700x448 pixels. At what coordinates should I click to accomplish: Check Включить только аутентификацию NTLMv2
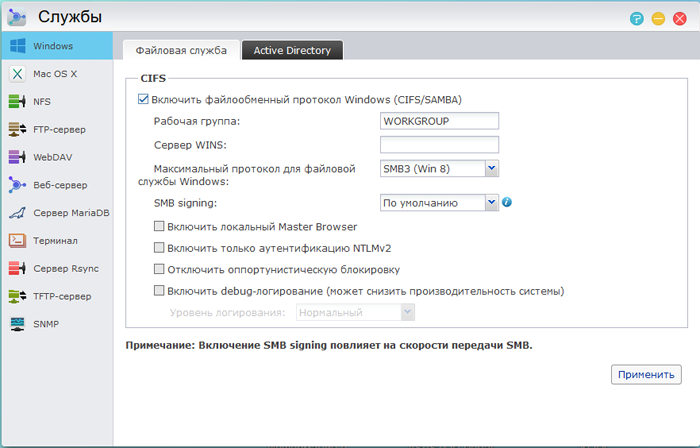pyautogui.click(x=159, y=248)
